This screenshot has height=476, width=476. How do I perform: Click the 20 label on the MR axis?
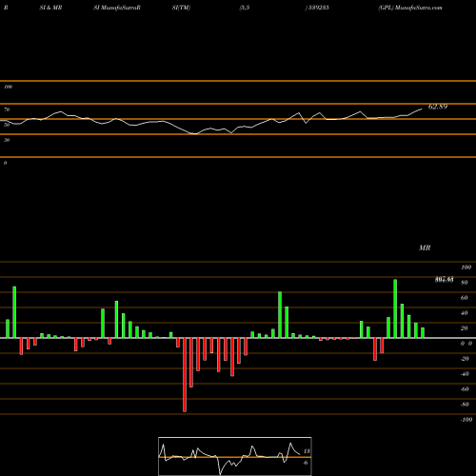tap(464, 328)
